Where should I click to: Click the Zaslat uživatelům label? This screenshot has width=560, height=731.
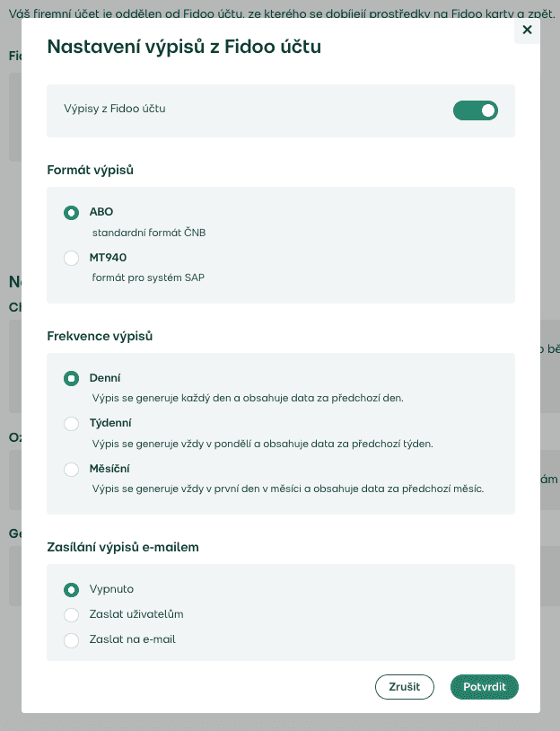click(x=136, y=614)
